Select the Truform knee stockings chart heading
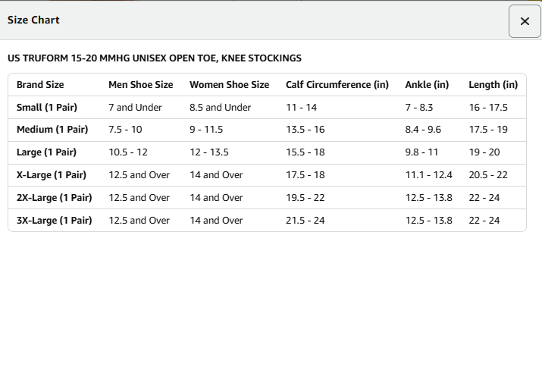542x392 pixels. [x=155, y=58]
